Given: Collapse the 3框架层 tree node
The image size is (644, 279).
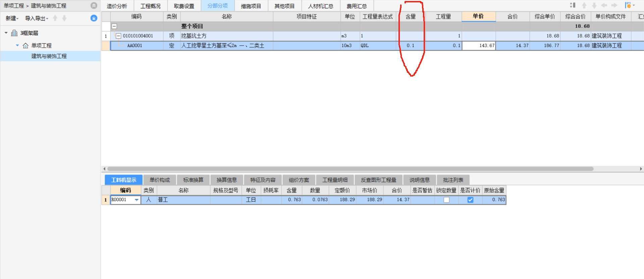Looking at the screenshot, I should point(6,33).
